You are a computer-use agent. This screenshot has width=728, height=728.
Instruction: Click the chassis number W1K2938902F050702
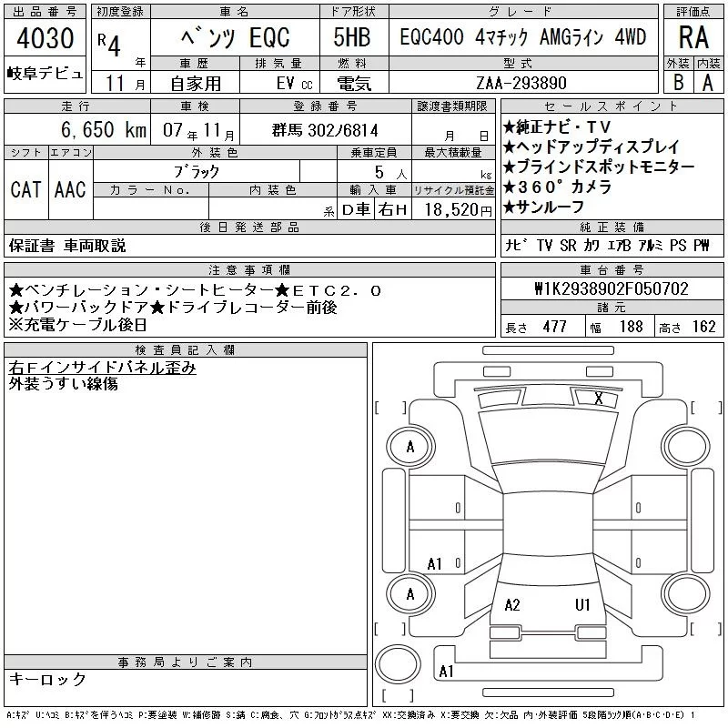612,288
